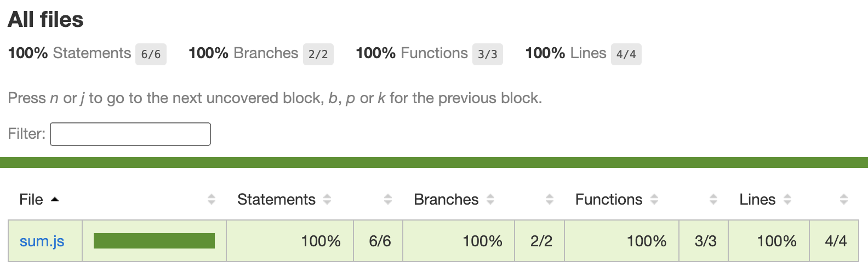Sort table by Branches header text
The width and height of the screenshot is (868, 271).
(x=446, y=200)
